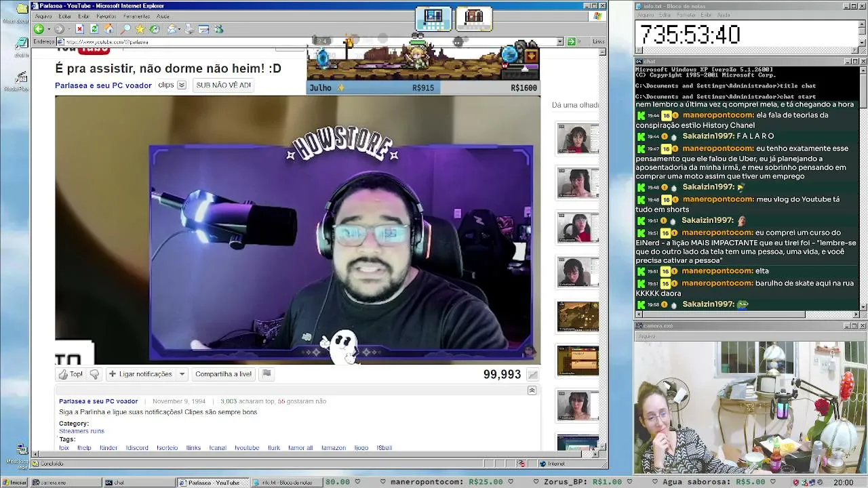Viewport: 868px width, 488px height.
Task: Open the Ajuda menu in Internet Explorer
Action: [163, 16]
